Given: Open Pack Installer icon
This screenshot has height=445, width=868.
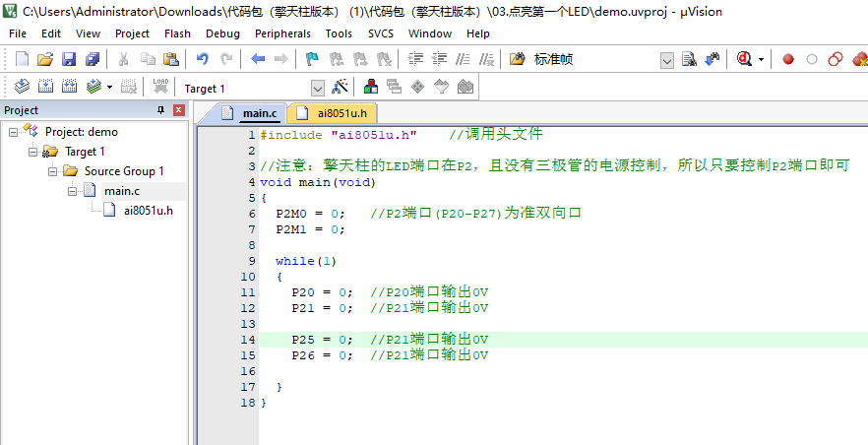Looking at the screenshot, I should pyautogui.click(x=465, y=87).
